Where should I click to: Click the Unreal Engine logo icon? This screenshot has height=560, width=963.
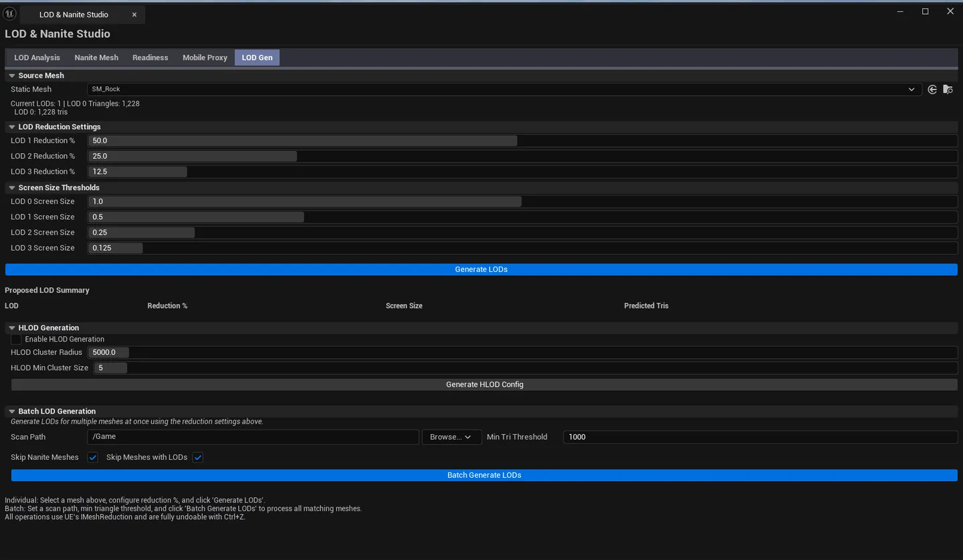coord(10,14)
